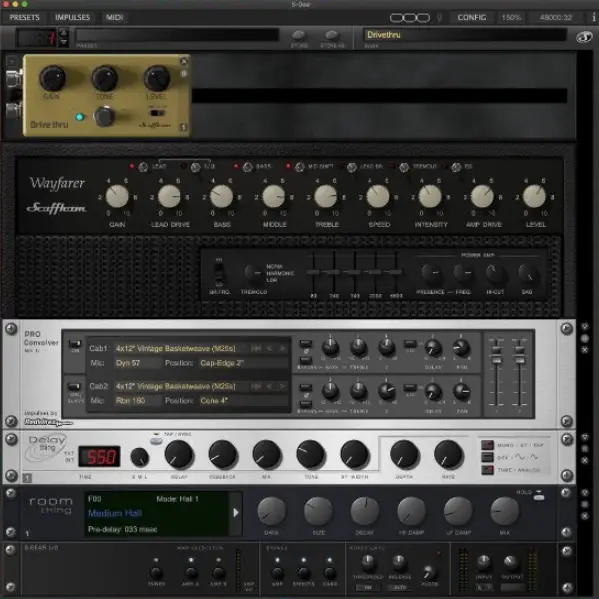The height and width of the screenshot is (599, 599).
Task: Click the Drivethru bank name field
Action: (465, 35)
